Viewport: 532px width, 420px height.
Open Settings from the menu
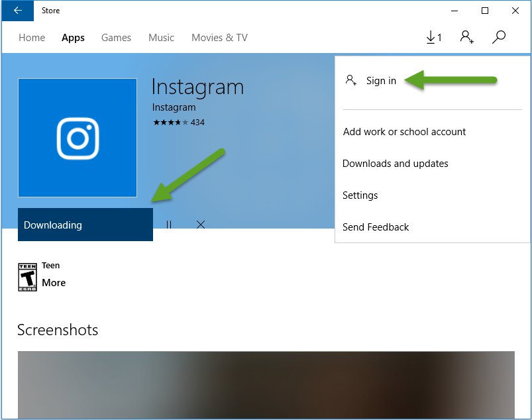(360, 195)
